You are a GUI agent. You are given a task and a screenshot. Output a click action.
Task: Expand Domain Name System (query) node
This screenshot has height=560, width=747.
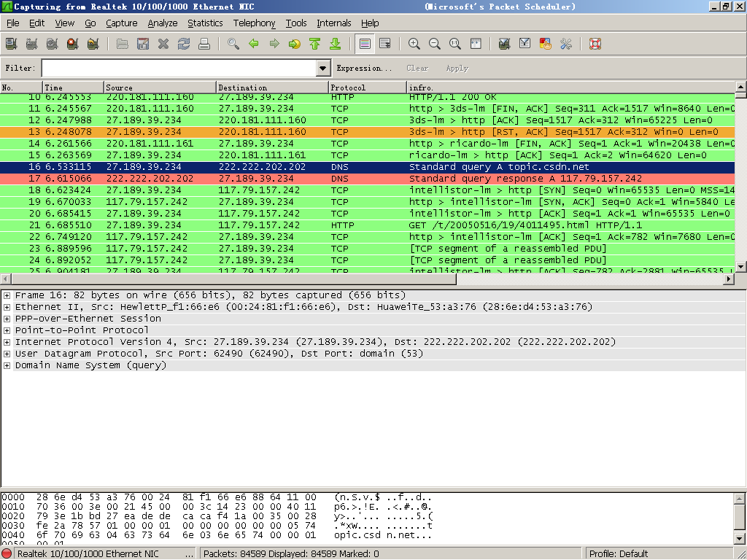(7, 365)
